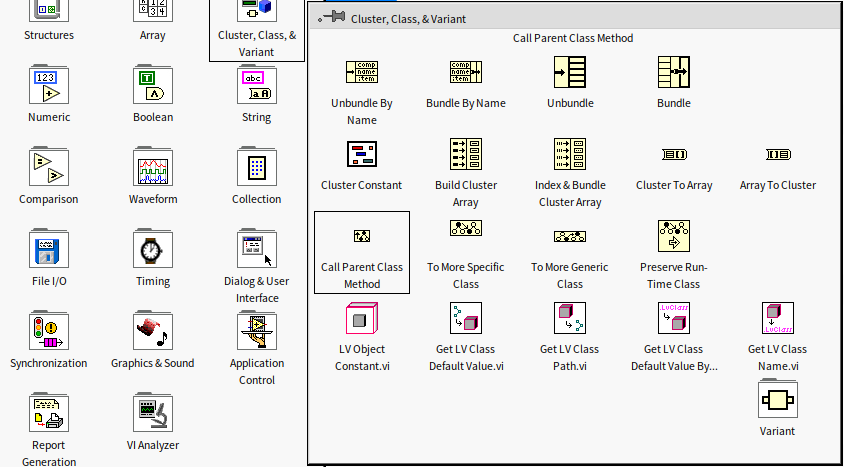844x467 pixels.
Task: Click the Call Parent Class Method node
Action: 362,237
